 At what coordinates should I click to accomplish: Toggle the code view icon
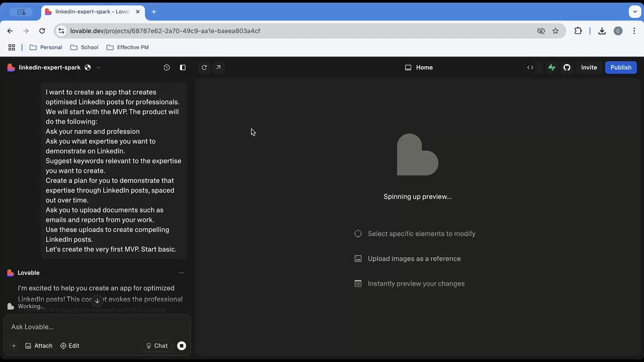click(530, 68)
